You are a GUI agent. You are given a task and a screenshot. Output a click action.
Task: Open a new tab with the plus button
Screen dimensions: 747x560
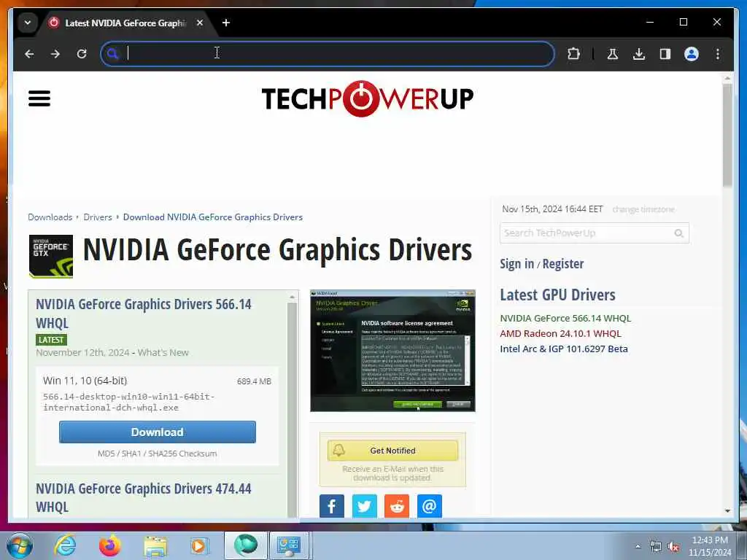click(226, 23)
